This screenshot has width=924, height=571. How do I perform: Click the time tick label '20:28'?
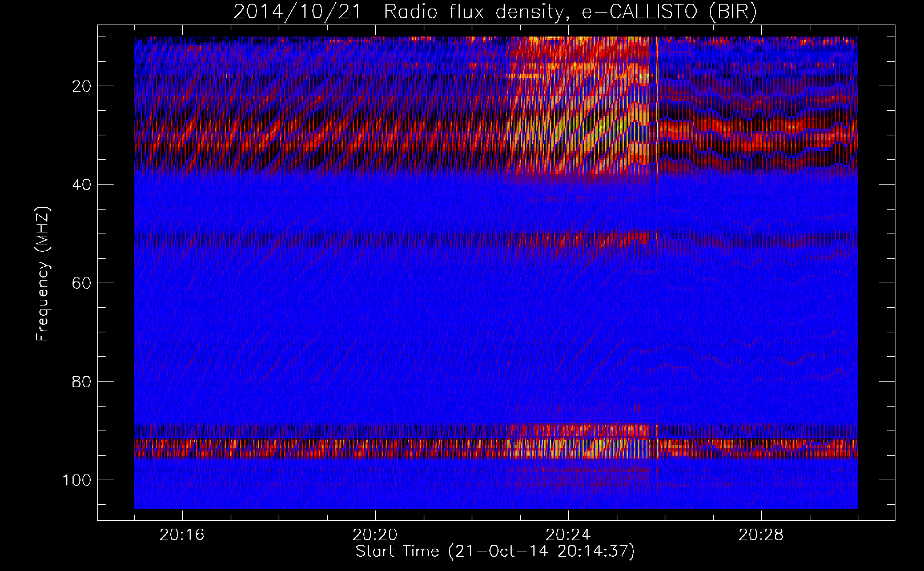761,535
